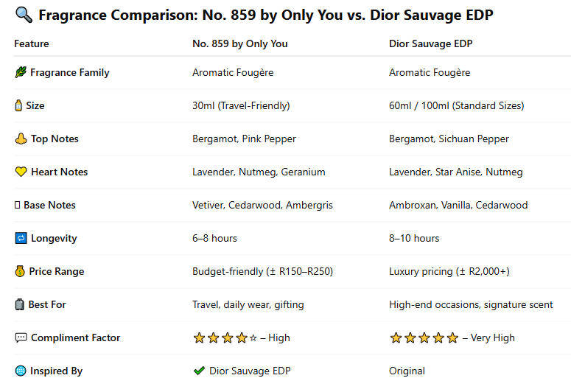Image resolution: width=571 pixels, height=392 pixels.
Task: Click the leaf icon beside Fragrance Family
Action: [x=21, y=72]
